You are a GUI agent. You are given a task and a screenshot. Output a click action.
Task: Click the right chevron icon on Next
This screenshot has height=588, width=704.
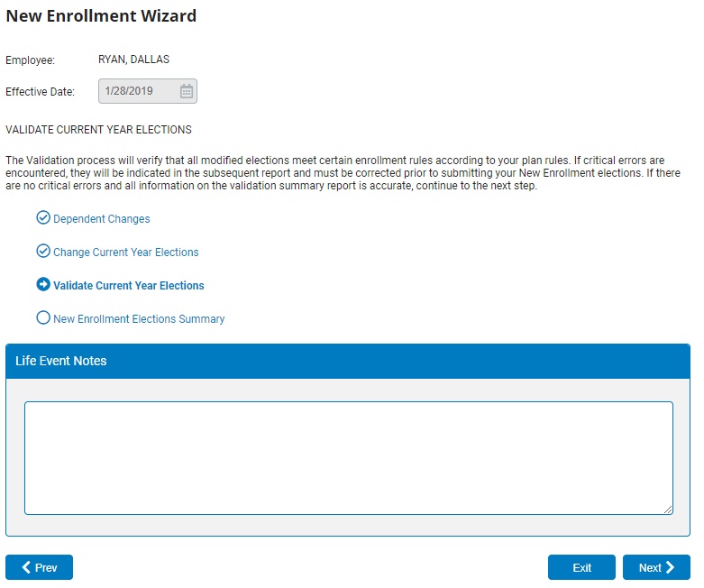671,567
